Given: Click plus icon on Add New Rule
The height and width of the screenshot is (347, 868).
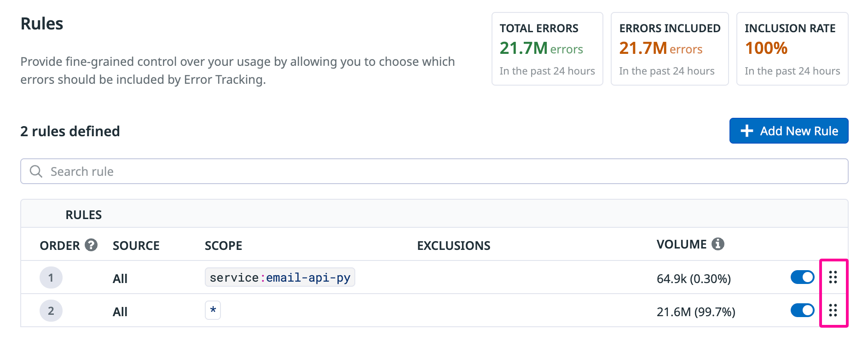Looking at the screenshot, I should [746, 131].
